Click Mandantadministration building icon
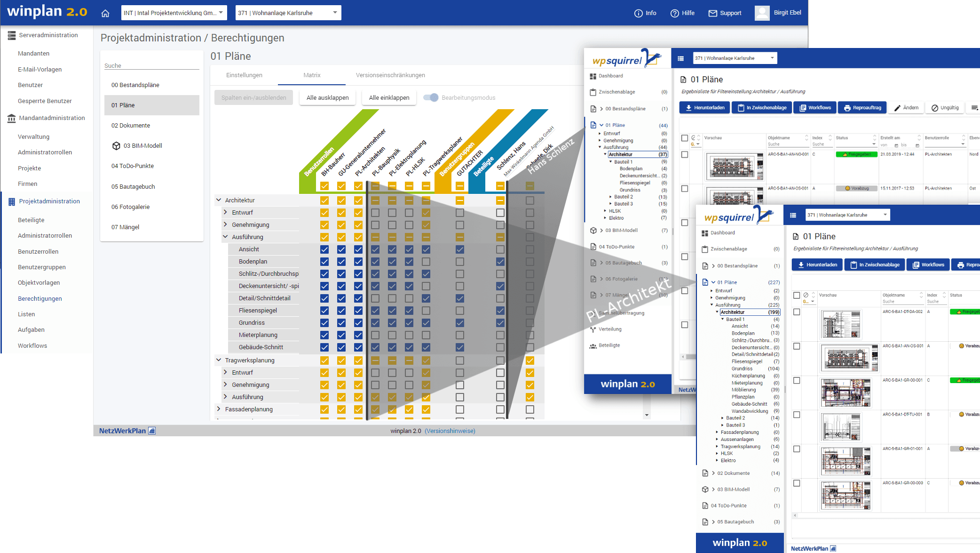Viewport: 980px width, 553px height. click(12, 118)
